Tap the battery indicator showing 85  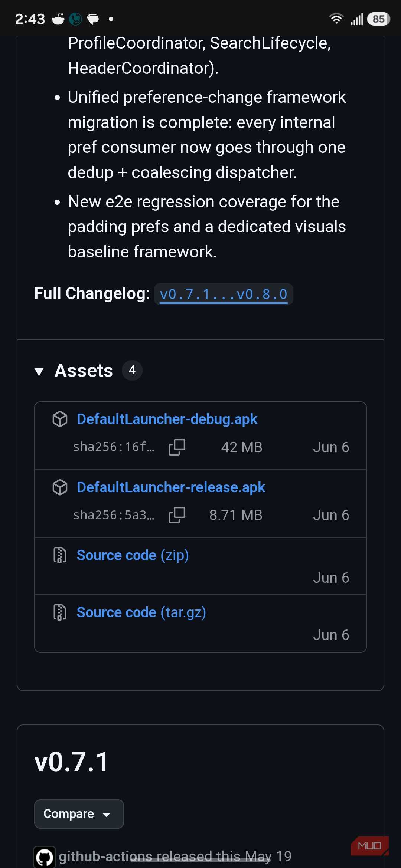378,19
